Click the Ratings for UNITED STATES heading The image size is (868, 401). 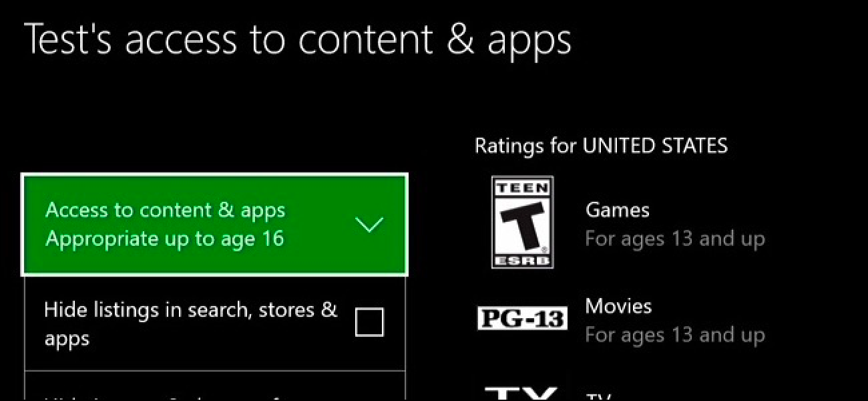601,146
